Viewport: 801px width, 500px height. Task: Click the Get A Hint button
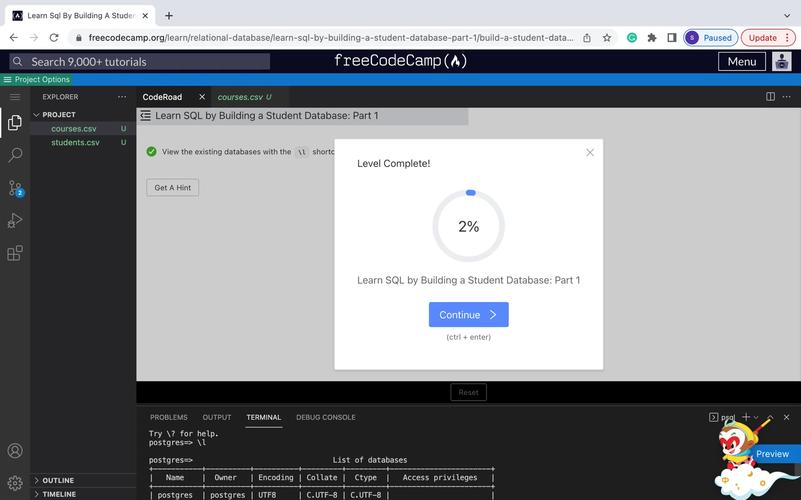coord(173,187)
